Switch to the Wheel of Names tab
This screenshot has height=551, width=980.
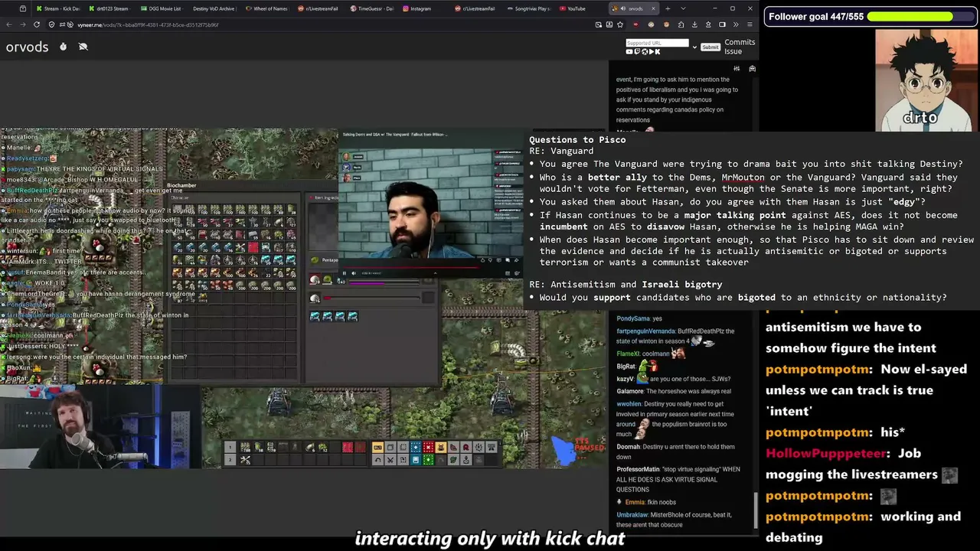tap(266, 8)
